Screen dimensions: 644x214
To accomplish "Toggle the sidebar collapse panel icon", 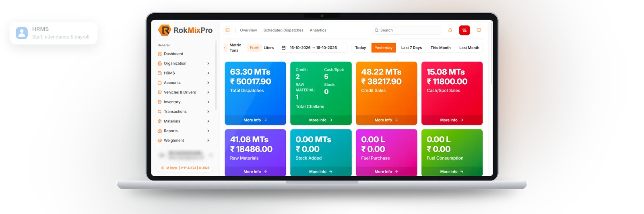I will click(227, 30).
